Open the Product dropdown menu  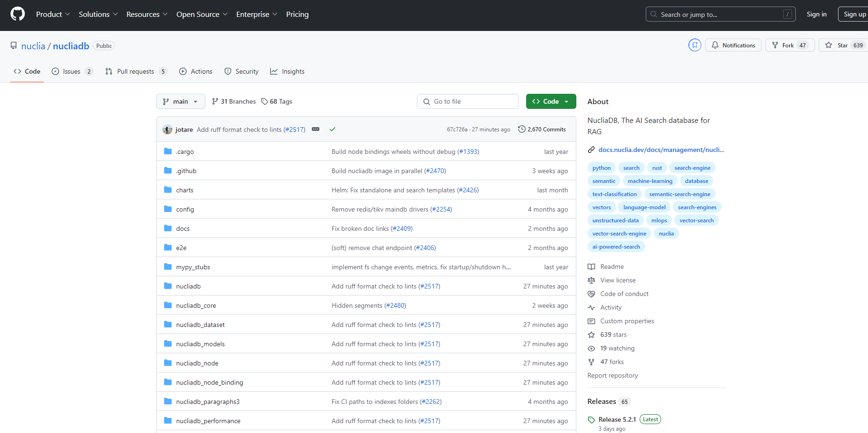(53, 14)
